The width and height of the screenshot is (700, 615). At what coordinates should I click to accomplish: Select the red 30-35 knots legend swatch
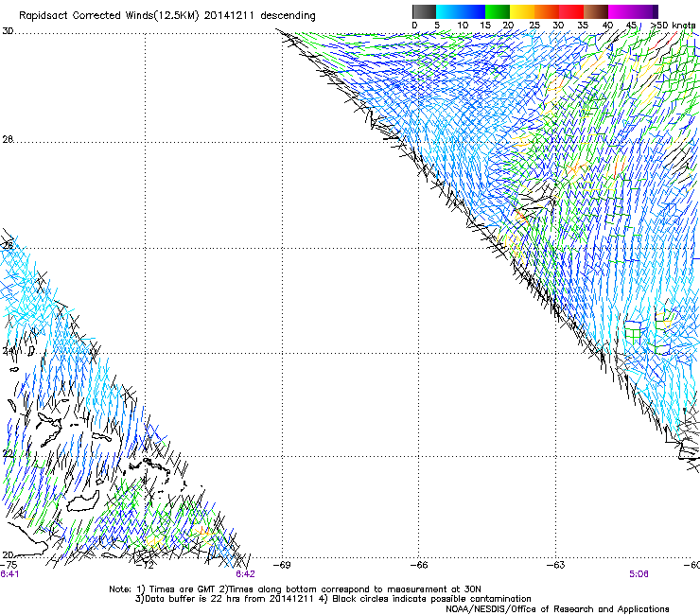click(x=571, y=11)
